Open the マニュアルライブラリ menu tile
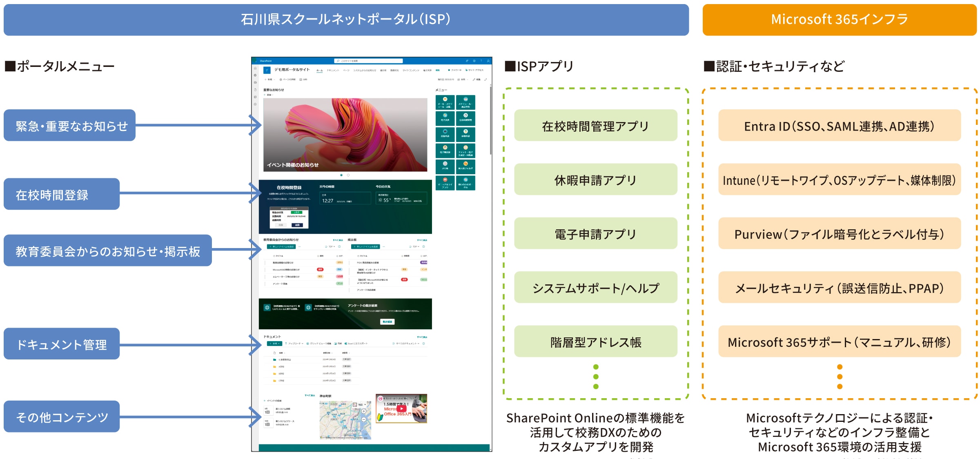 [445, 183]
